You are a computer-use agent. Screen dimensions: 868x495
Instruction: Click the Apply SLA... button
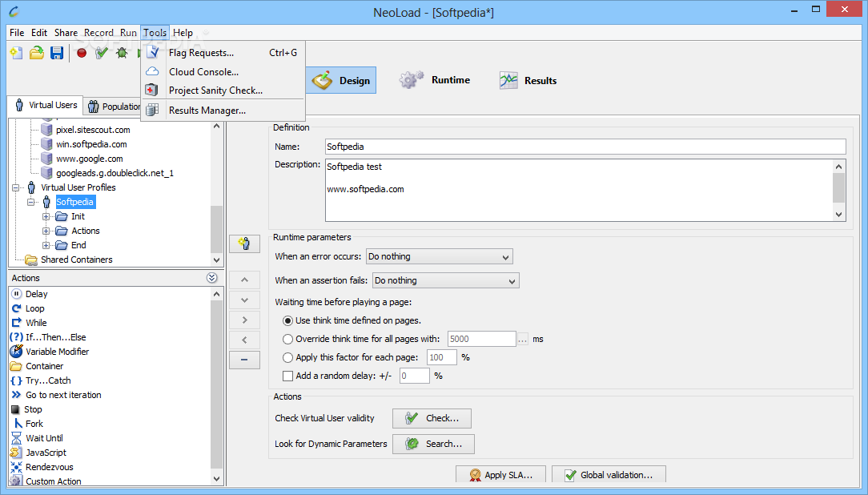500,475
